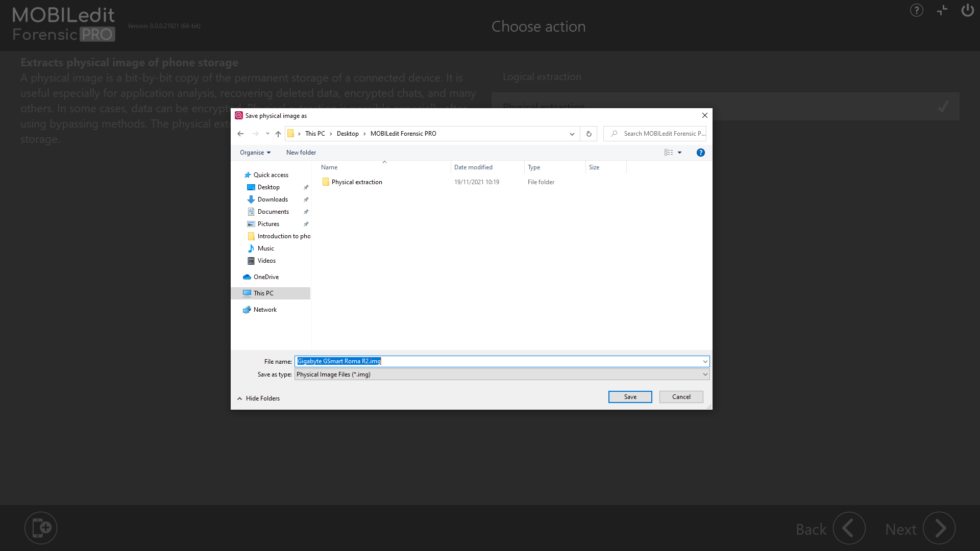
Task: Select Quick access in the navigation pane
Action: pos(271,175)
